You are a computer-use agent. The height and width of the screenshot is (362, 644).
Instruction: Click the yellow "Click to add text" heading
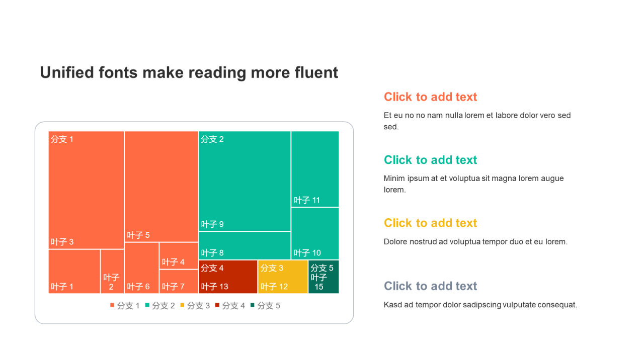click(430, 223)
